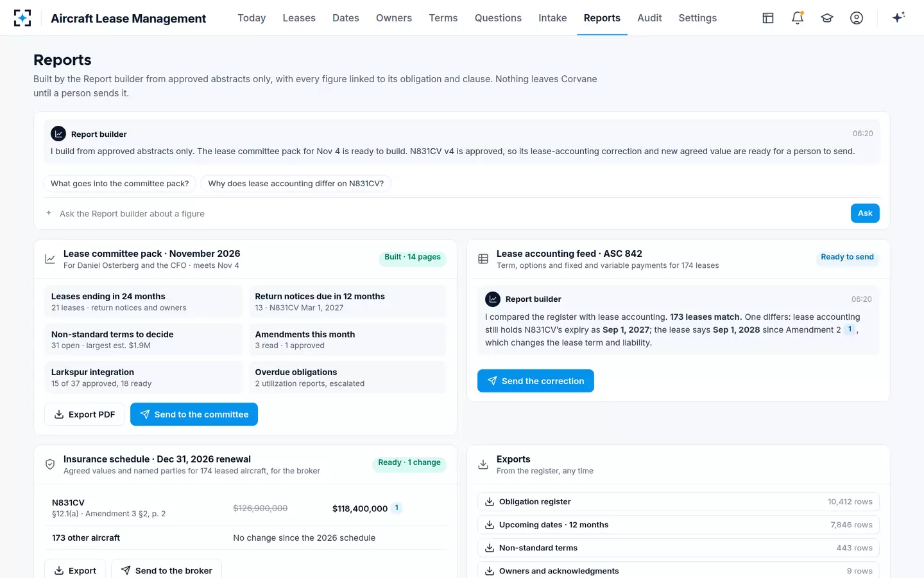Download Owners and acknowledgments export
924x578 pixels.
coord(678,571)
